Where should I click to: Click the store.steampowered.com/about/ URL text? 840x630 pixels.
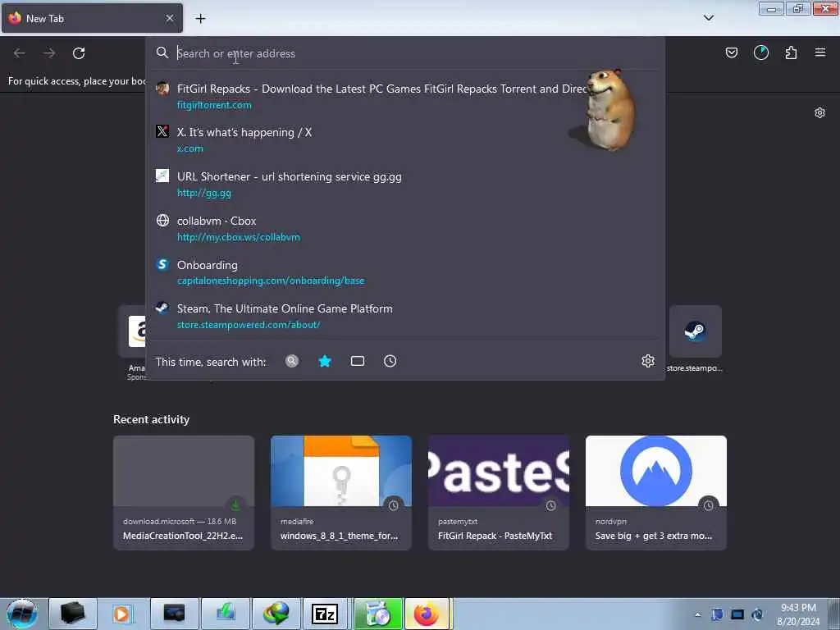tap(249, 325)
